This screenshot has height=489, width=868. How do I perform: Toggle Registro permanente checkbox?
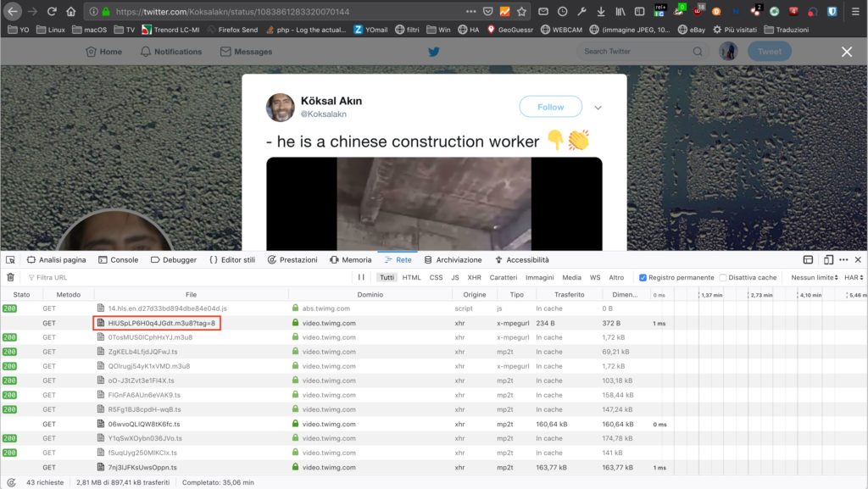point(643,277)
